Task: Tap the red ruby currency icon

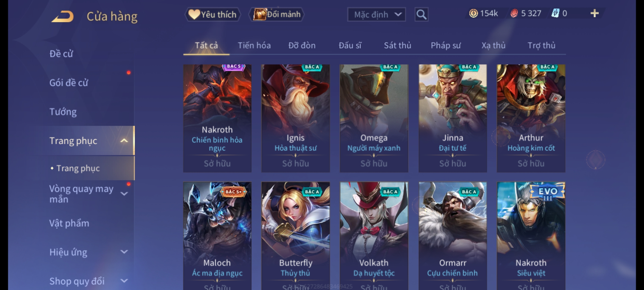Action: tap(514, 13)
